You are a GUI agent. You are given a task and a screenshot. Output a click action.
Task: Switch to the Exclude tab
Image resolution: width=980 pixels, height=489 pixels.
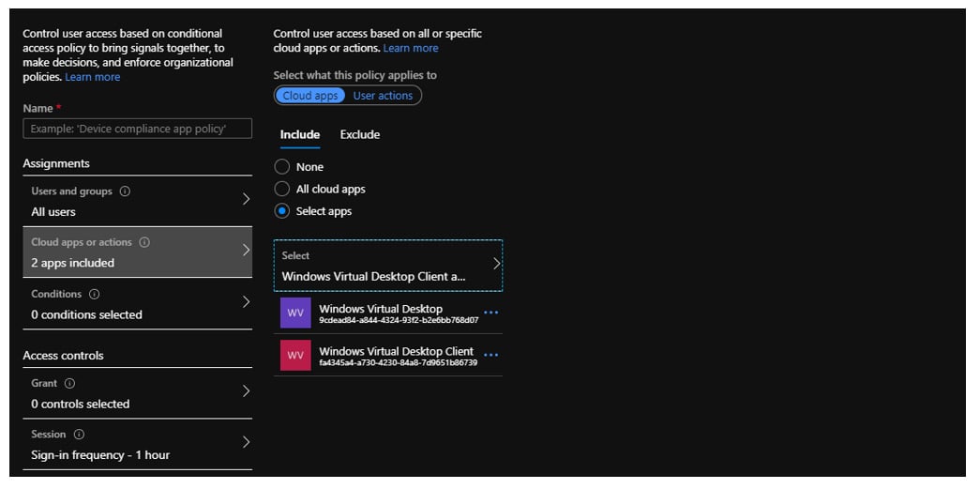[360, 134]
